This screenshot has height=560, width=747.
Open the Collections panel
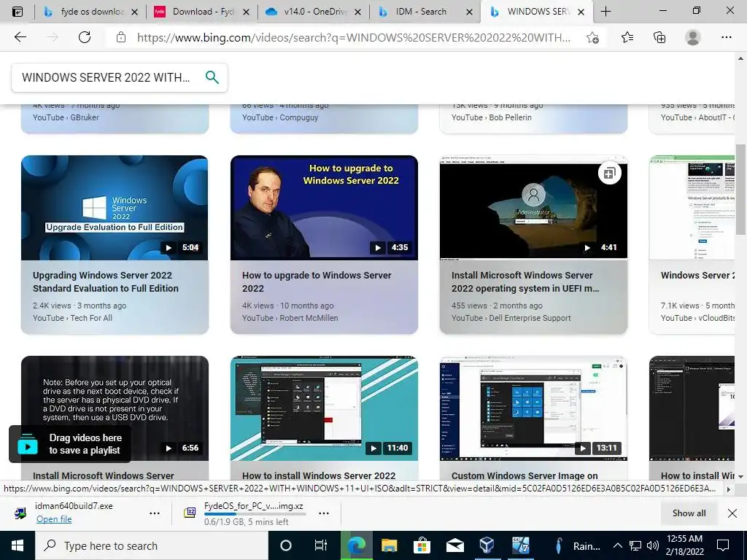point(659,37)
